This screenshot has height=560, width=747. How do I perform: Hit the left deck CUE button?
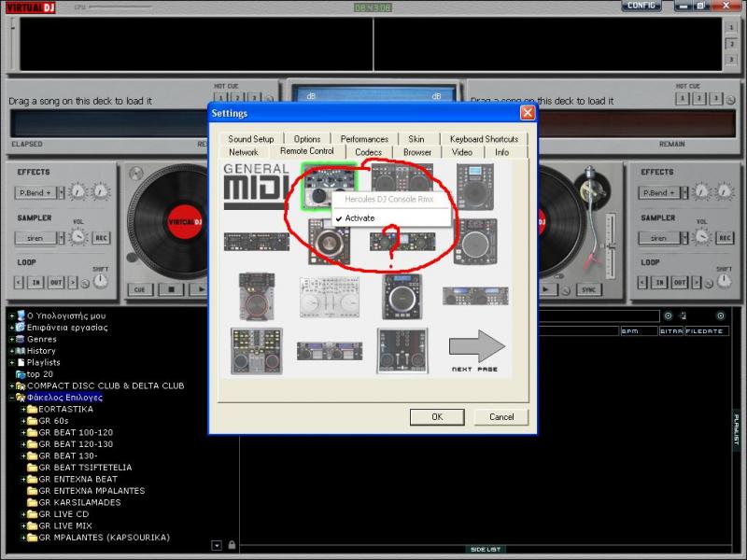point(140,289)
